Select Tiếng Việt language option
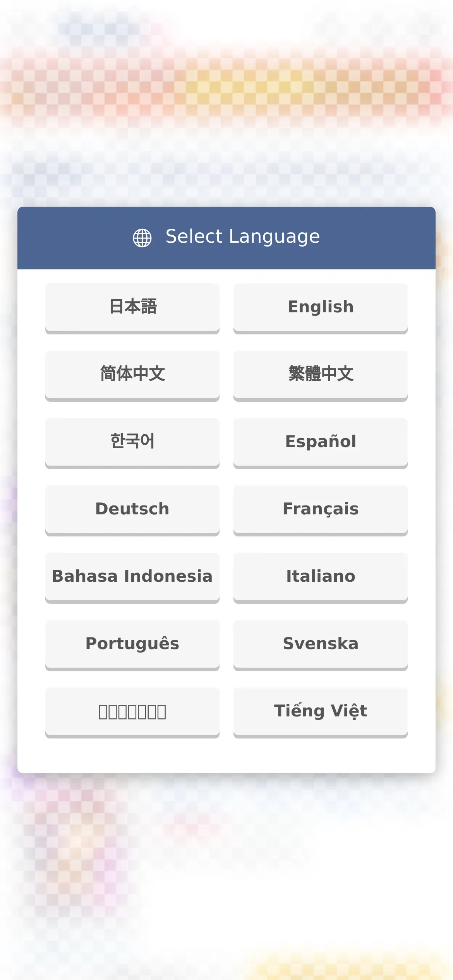453x980 pixels. [320, 711]
